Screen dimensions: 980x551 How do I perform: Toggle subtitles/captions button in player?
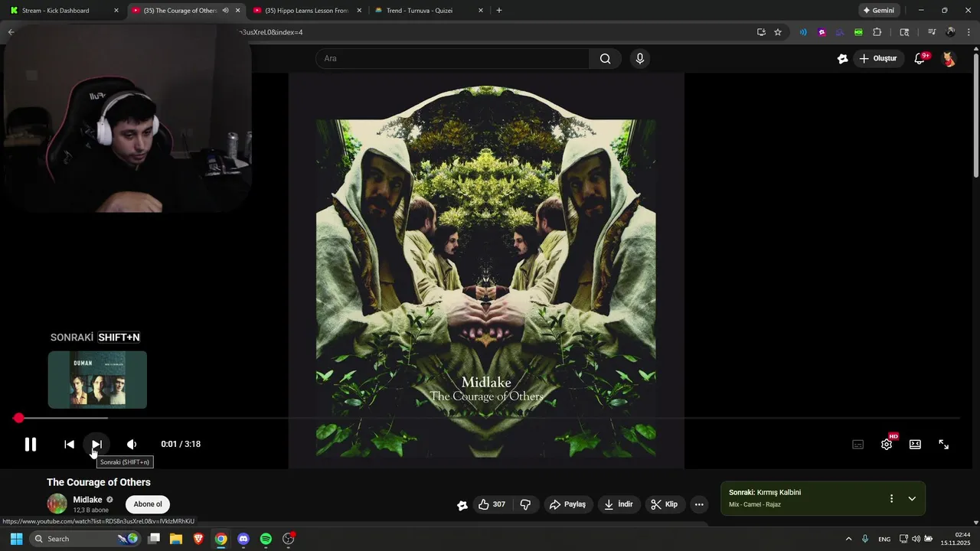point(858,444)
